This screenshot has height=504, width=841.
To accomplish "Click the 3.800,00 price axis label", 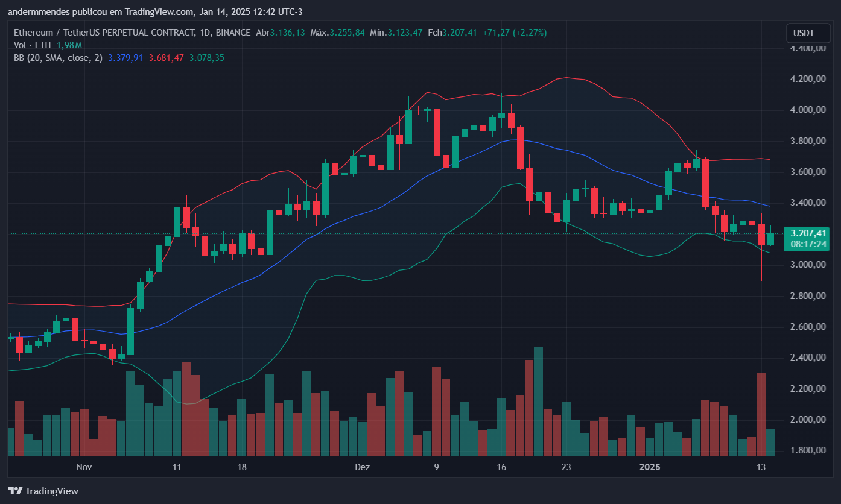I will pos(807,141).
